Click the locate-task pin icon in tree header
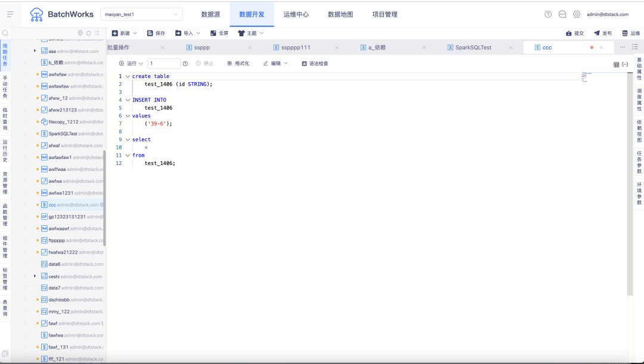 pos(80,33)
